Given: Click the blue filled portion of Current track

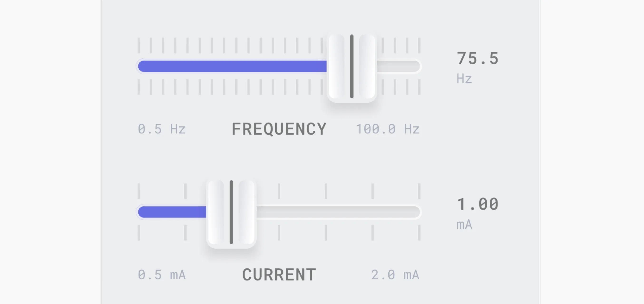Looking at the screenshot, I should pos(172,212).
